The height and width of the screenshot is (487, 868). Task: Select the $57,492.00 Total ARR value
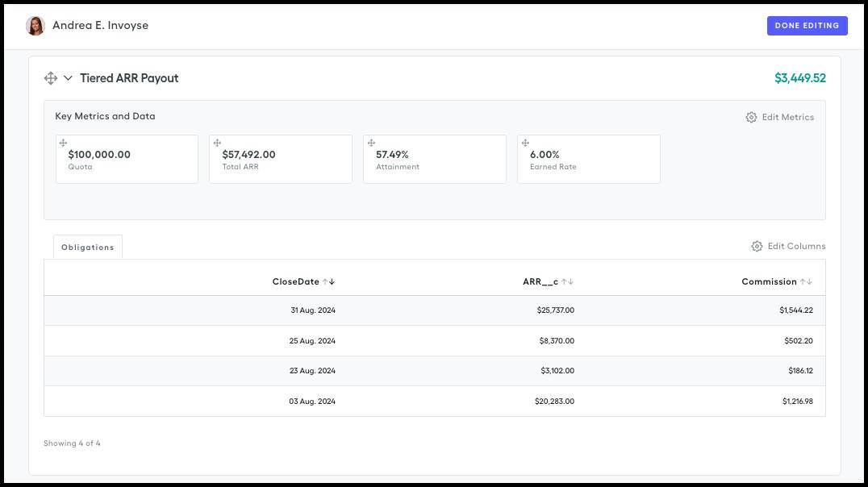[248, 154]
